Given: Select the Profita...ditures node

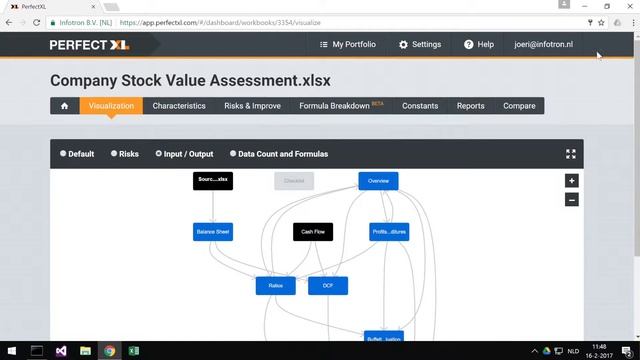Looking at the screenshot, I should [x=389, y=232].
